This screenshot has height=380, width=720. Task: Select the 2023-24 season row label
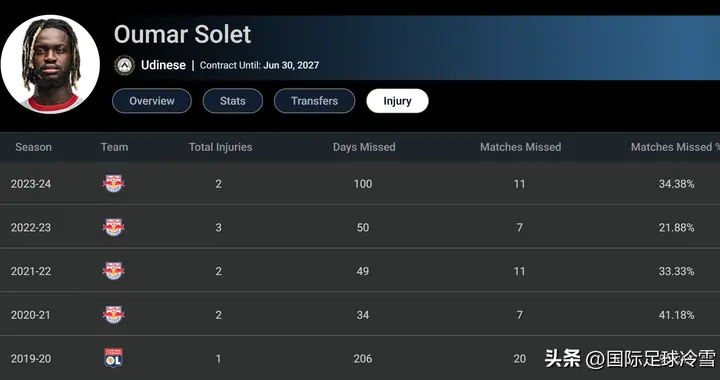31,184
